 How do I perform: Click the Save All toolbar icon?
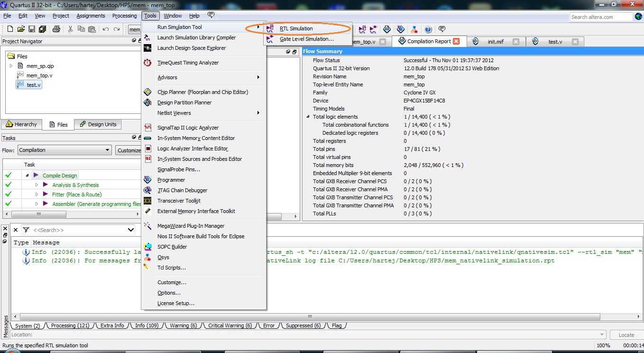[x=42, y=29]
